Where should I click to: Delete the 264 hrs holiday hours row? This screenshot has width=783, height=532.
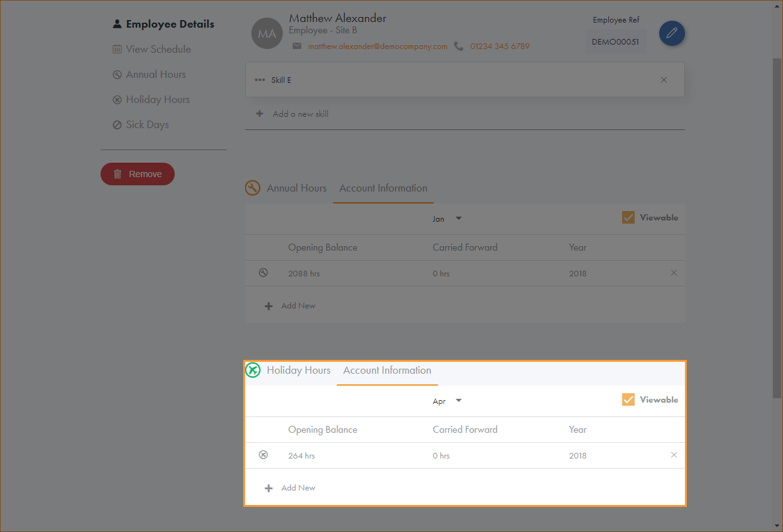[x=674, y=455]
